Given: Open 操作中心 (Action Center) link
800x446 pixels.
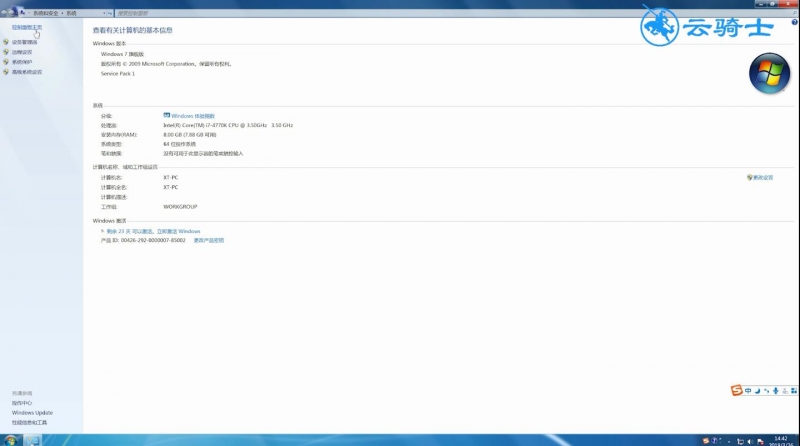Looking at the screenshot, I should (x=22, y=403).
